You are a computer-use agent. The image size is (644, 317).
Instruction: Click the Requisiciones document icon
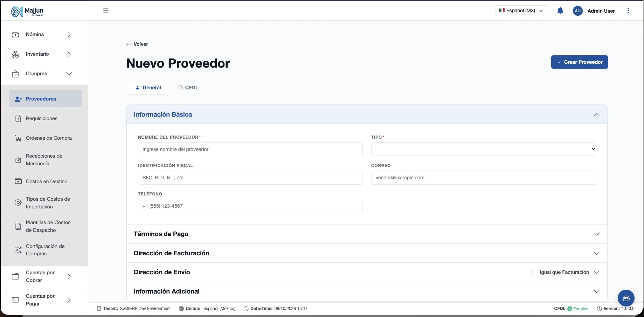pyautogui.click(x=18, y=118)
